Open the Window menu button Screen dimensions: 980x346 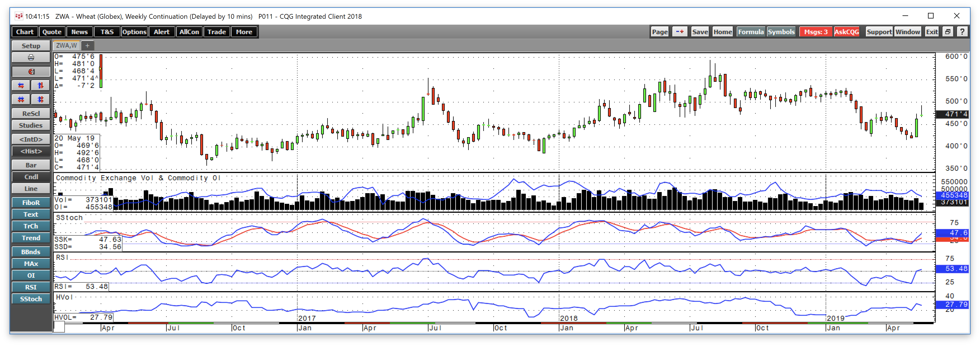[x=907, y=32]
